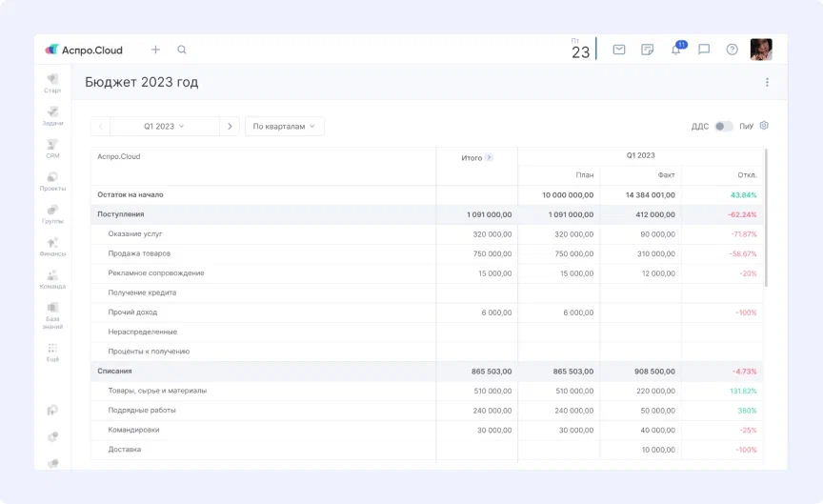Click the Итого help hint icon
The height and width of the screenshot is (504, 823).
490,157
